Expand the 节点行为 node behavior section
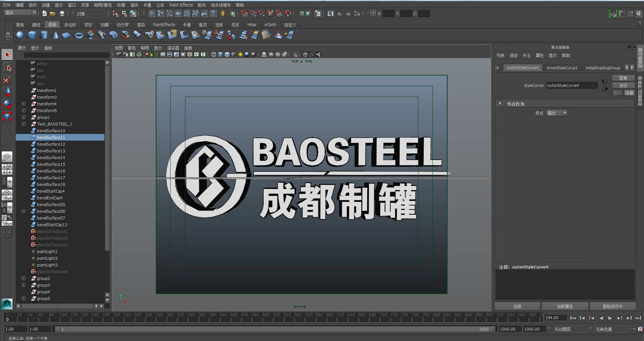 click(x=500, y=104)
